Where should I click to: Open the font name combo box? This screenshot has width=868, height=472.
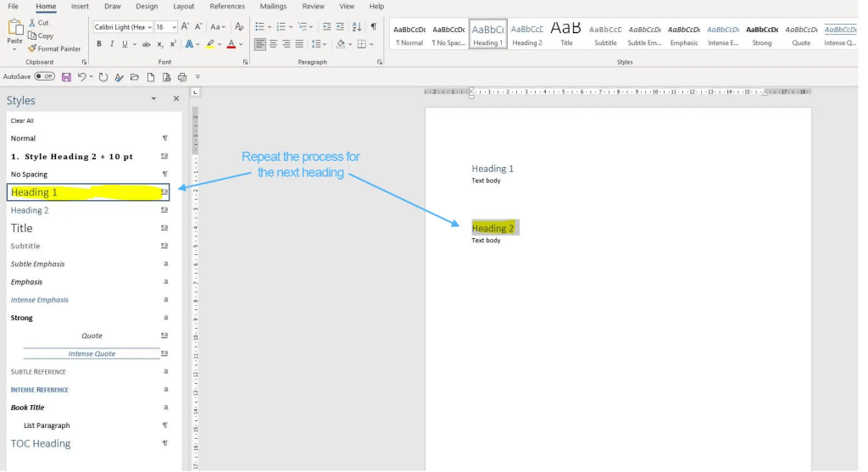click(x=122, y=27)
